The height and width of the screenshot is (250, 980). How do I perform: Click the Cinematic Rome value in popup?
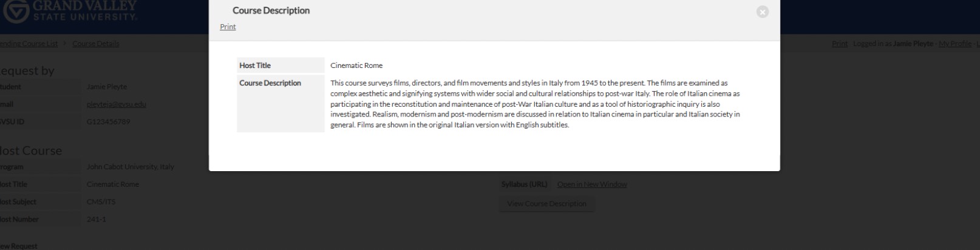point(356,66)
